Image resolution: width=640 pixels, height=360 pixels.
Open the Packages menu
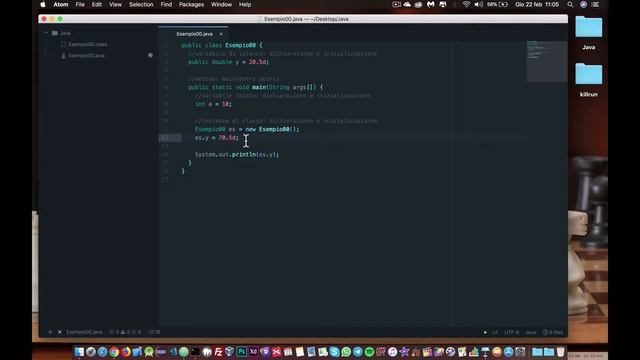[x=191, y=4]
